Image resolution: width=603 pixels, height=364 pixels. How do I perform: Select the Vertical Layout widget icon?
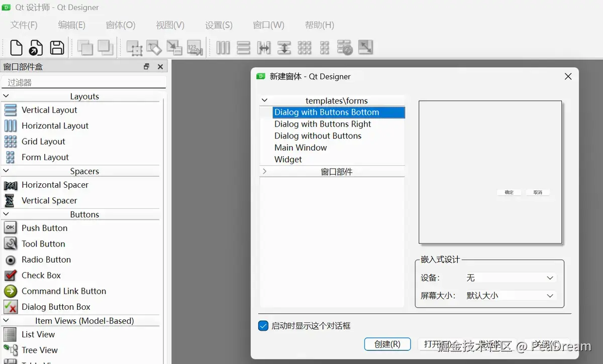pos(10,110)
